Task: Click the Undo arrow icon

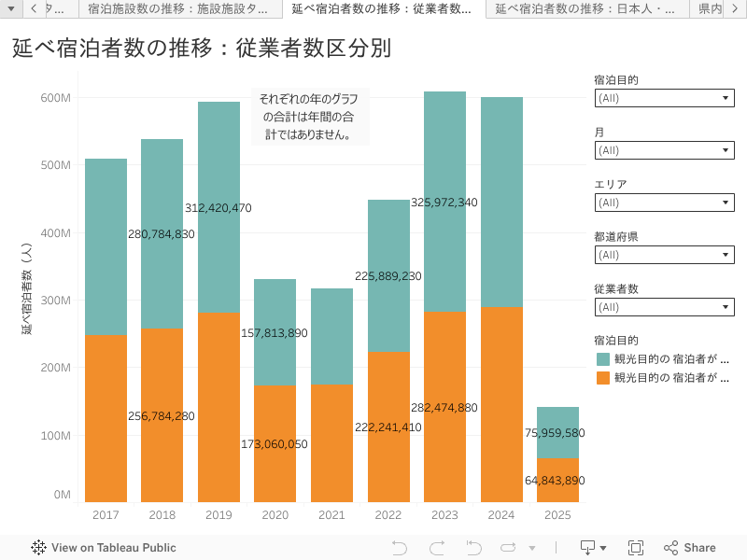Action: click(400, 548)
